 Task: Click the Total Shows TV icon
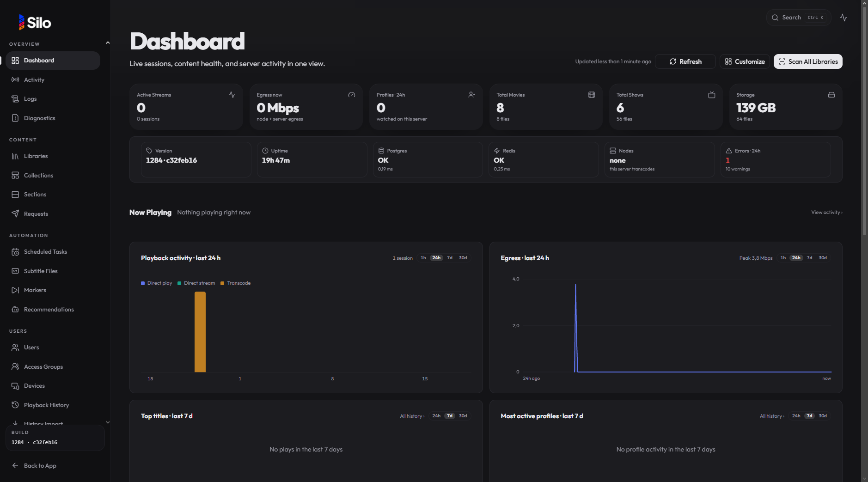tap(712, 95)
